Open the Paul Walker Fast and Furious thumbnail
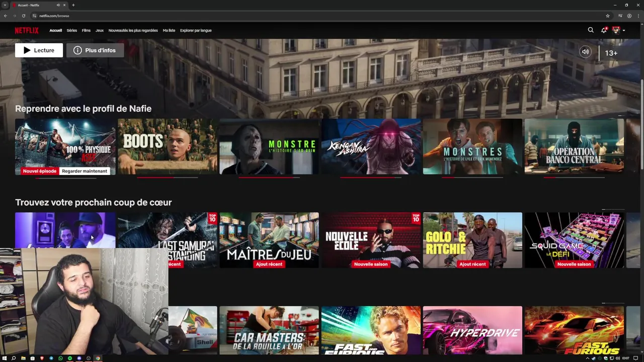Viewport: 644px width, 362px height. (x=371, y=330)
